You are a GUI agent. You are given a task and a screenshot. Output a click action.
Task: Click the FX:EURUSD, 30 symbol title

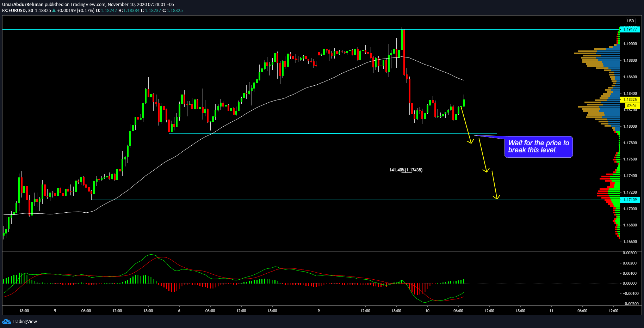[18, 11]
